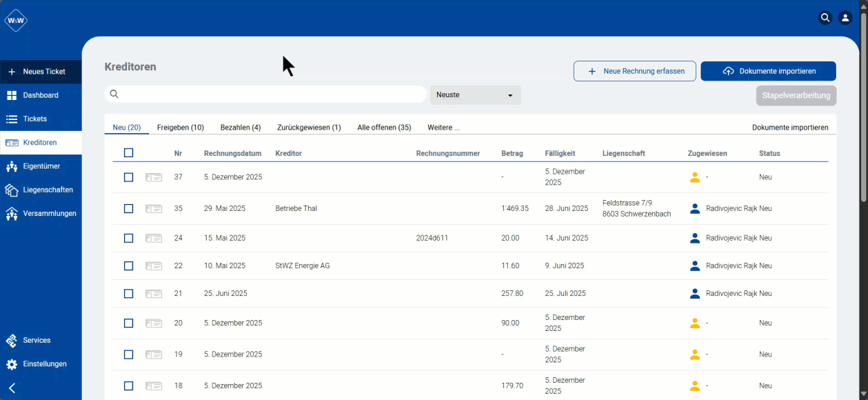
Task: Click creditor name Betriebe Thal
Action: 296,208
